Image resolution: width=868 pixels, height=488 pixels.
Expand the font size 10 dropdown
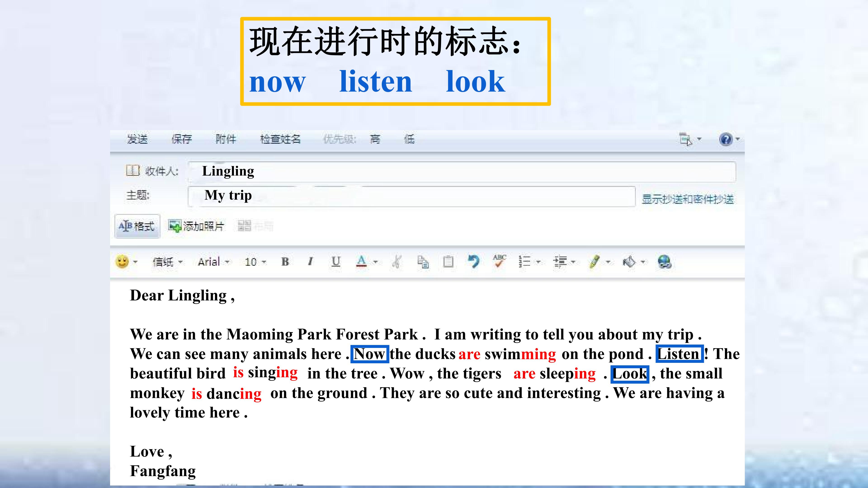point(255,262)
